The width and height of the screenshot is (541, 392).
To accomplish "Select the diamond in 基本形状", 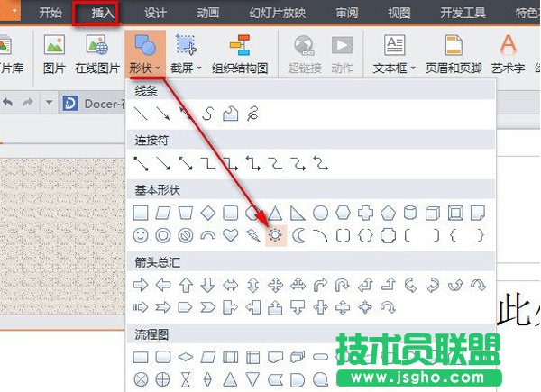I will click(x=208, y=214).
